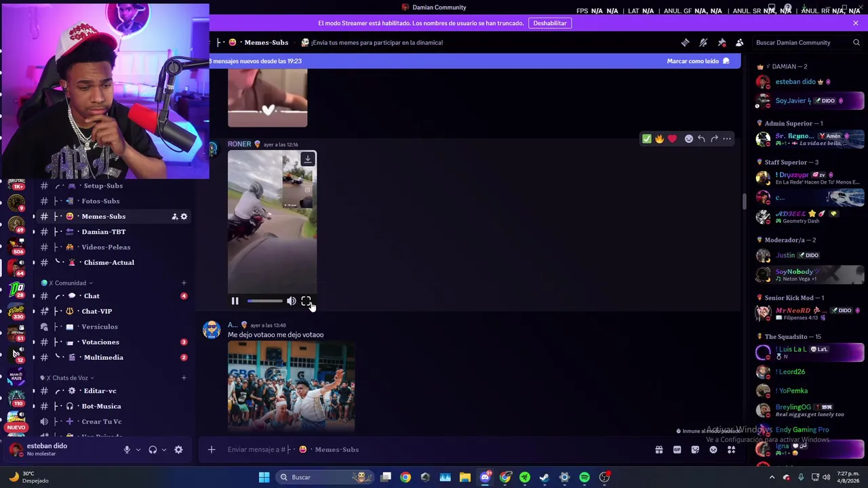Open Steam from taskbar

click(545, 477)
